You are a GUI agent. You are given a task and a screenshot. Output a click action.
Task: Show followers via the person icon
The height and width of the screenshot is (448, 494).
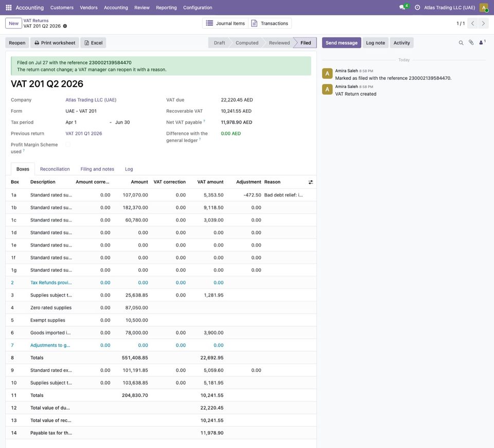click(482, 43)
